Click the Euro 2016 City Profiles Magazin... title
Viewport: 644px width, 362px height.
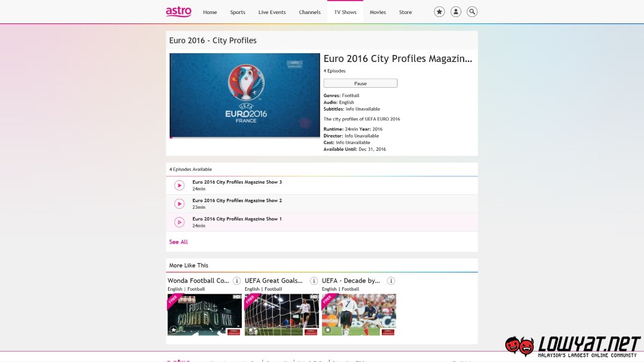point(398,58)
